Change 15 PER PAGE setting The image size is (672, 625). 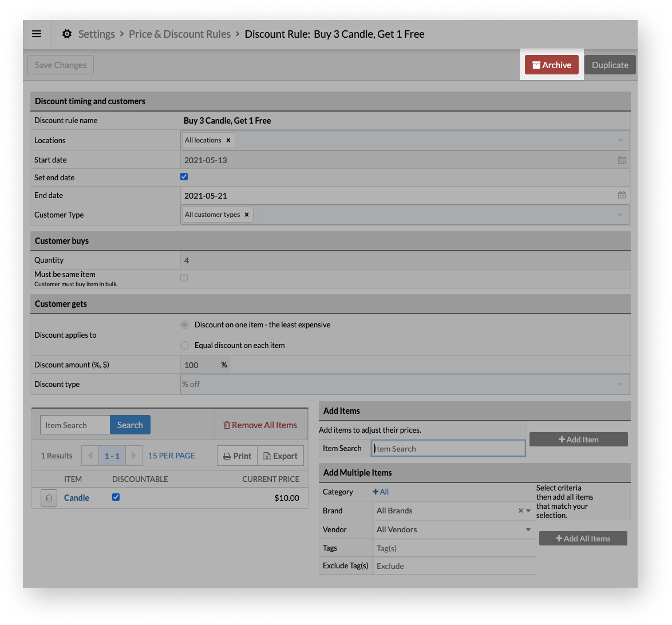pos(171,456)
